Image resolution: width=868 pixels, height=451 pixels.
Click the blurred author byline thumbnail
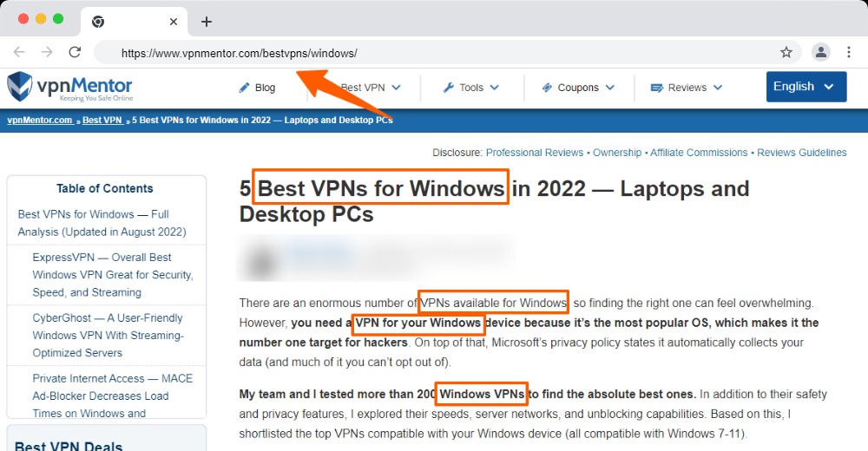click(262, 259)
